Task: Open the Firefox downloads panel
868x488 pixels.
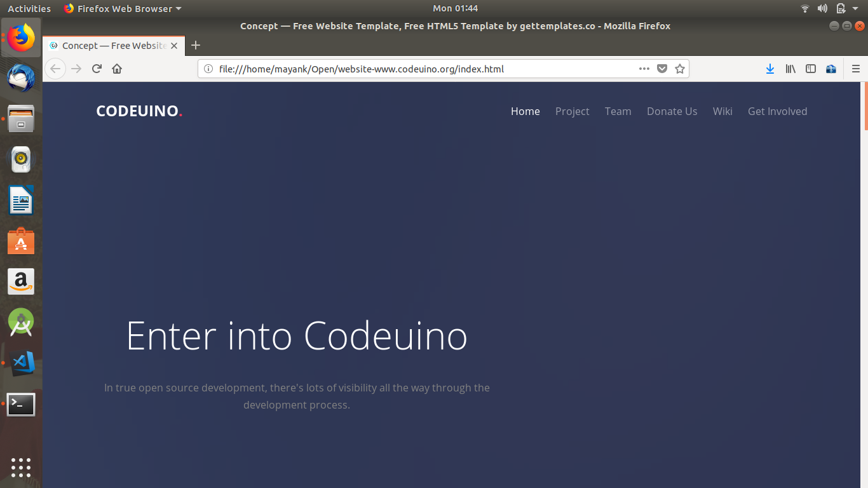Action: click(770, 69)
